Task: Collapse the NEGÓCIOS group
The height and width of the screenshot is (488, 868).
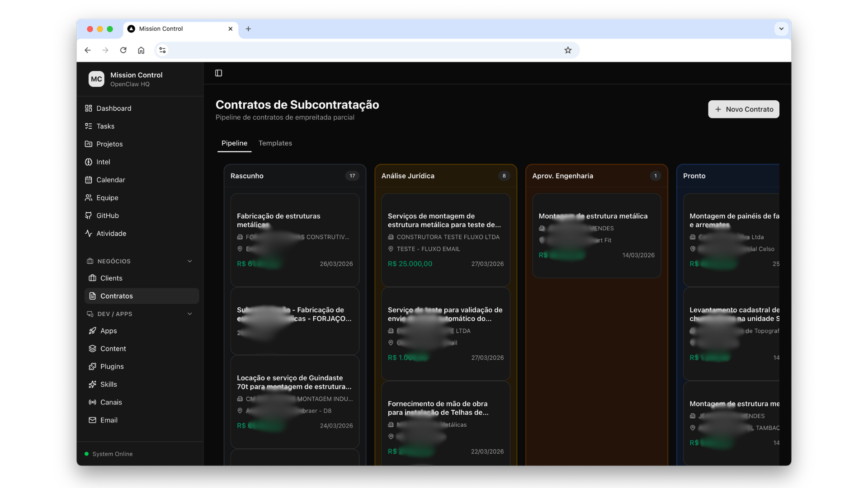Action: (189, 261)
